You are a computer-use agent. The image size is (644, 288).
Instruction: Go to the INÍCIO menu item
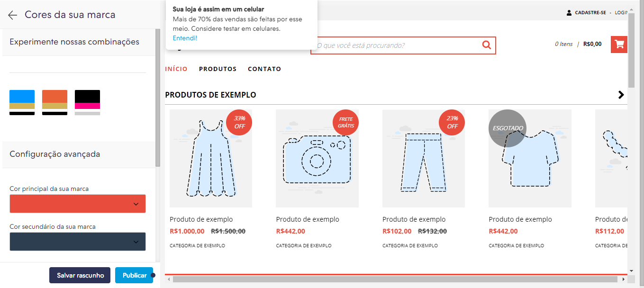click(x=176, y=69)
